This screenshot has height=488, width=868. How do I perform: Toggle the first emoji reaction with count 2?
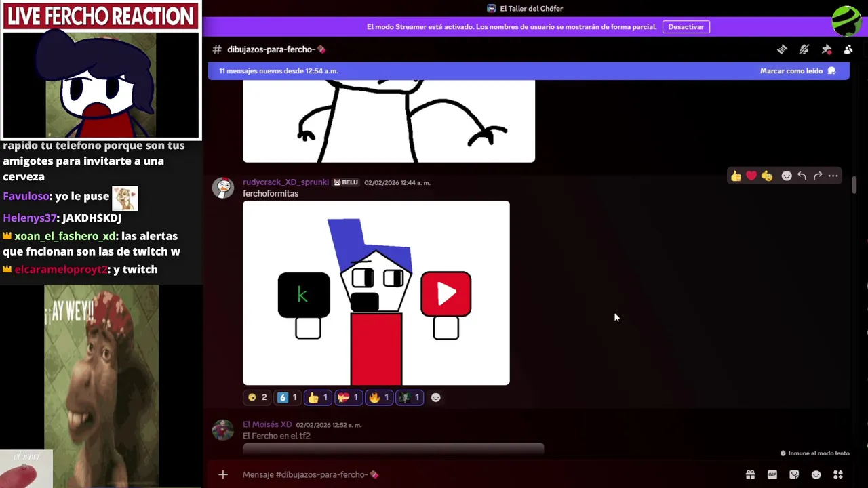click(258, 398)
